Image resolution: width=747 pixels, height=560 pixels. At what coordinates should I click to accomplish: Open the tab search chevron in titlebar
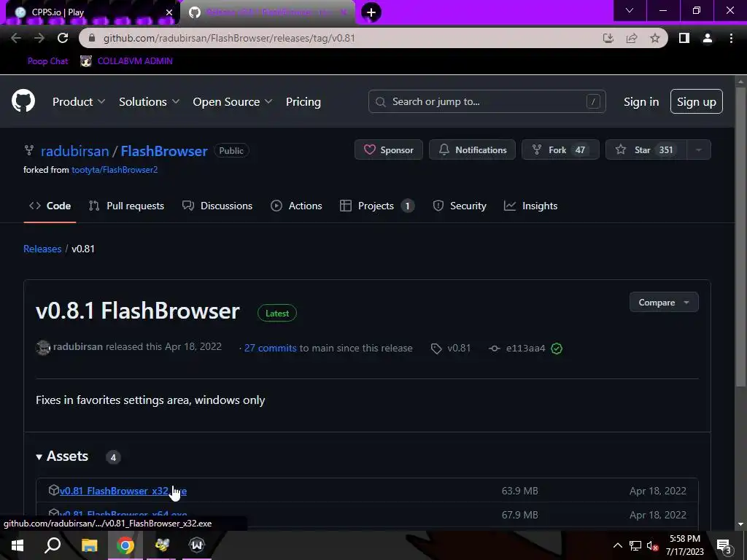pos(630,10)
